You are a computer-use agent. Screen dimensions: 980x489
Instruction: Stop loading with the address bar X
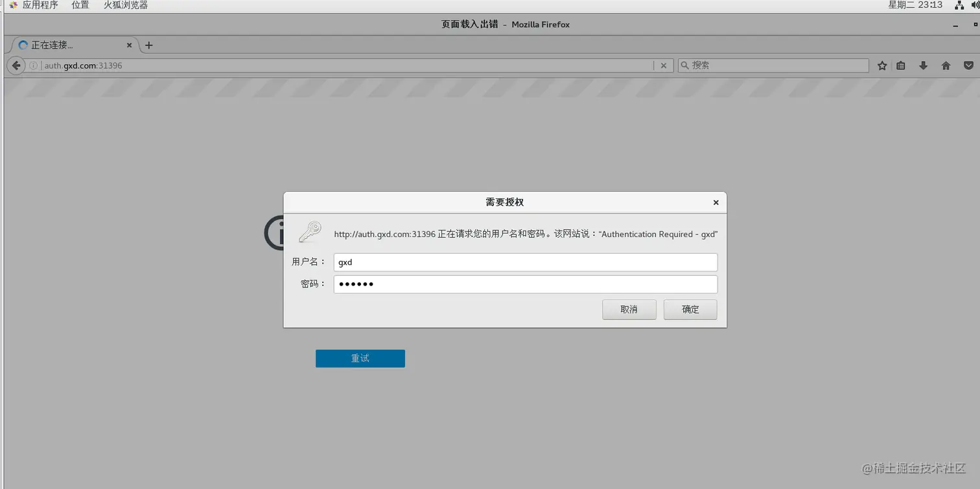coord(663,65)
